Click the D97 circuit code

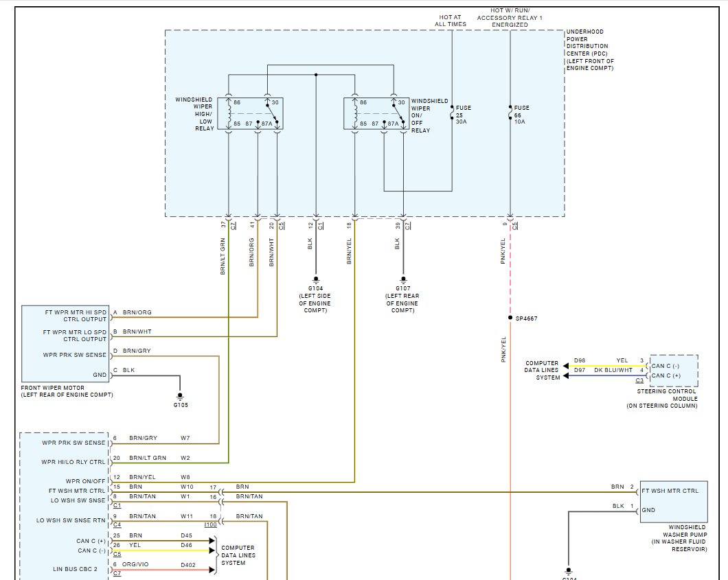(580, 370)
